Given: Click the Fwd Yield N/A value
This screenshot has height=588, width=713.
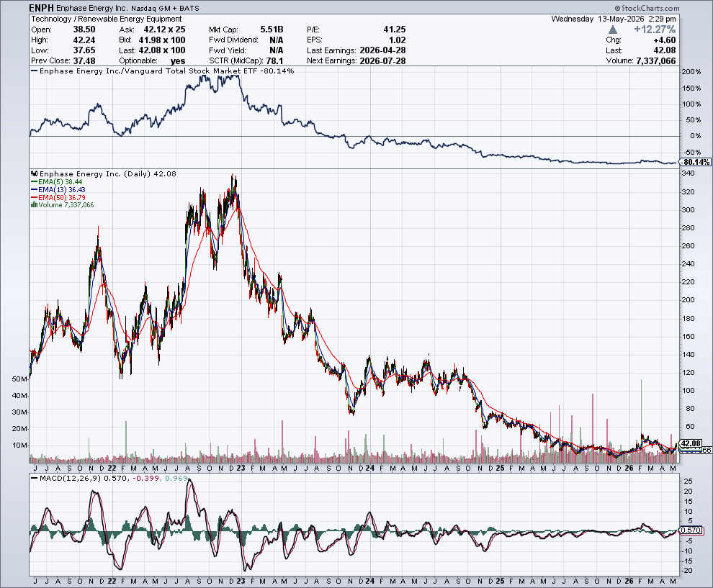Looking at the screenshot, I should coord(277,50).
